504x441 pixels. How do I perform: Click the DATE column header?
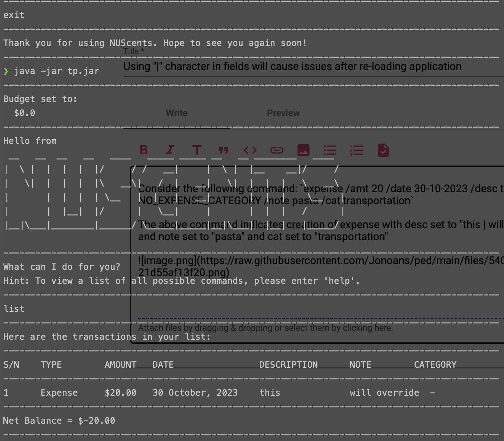[x=163, y=365]
